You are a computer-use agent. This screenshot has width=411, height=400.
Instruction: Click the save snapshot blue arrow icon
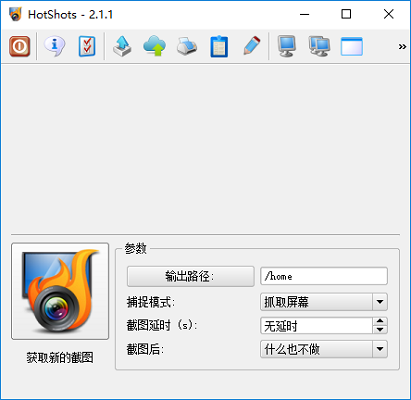coord(122,46)
